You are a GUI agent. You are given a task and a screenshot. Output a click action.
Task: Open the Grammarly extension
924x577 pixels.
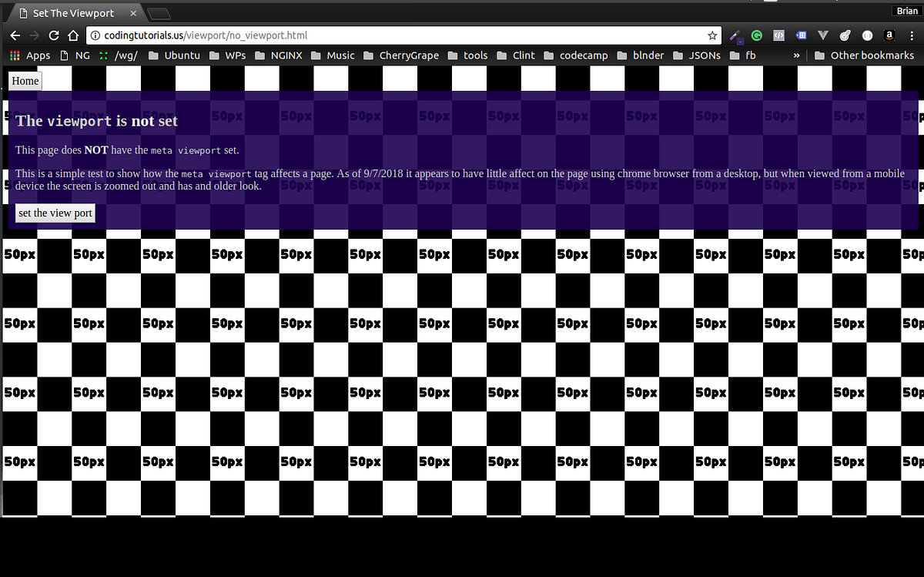[756, 35]
